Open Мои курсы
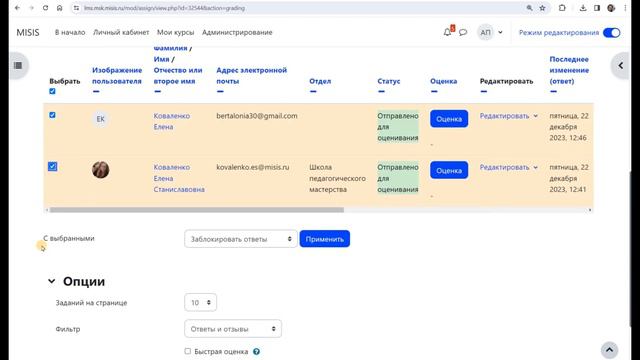Image resolution: width=640 pixels, height=360 pixels. pyautogui.click(x=176, y=32)
